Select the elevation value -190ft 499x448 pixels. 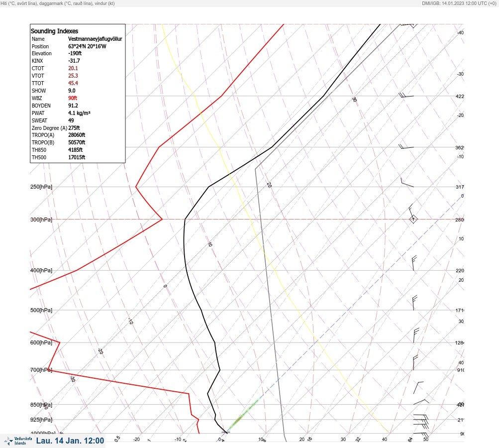(x=75, y=53)
